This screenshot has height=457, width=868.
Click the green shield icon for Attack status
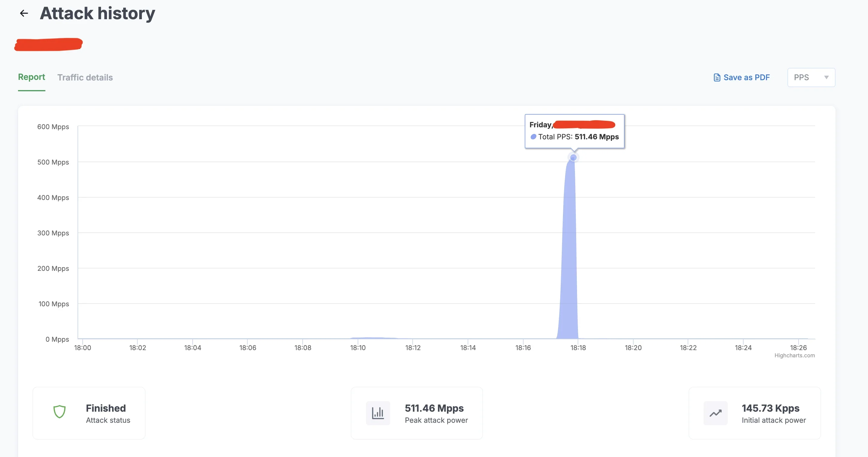[x=59, y=412]
